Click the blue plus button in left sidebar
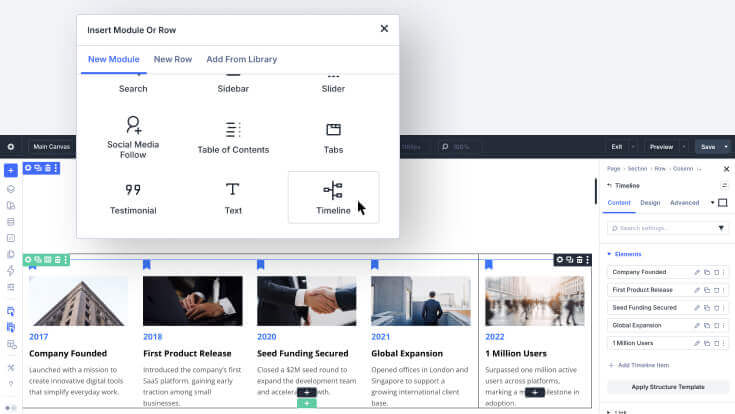Screen dimensions: 735x414 coord(11,170)
